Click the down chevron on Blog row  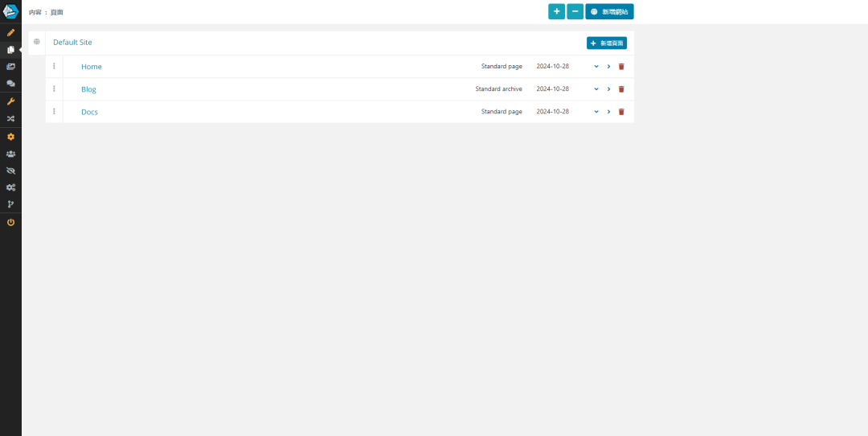[596, 88]
